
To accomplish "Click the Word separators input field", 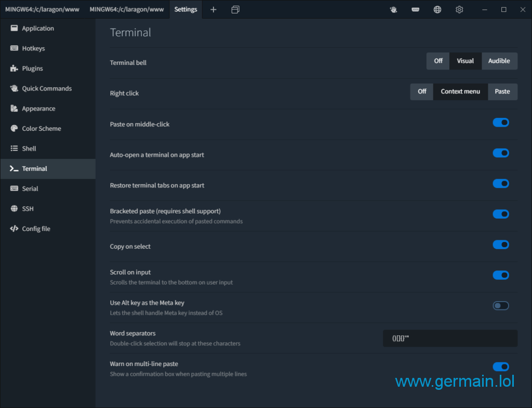I will 450,338.
